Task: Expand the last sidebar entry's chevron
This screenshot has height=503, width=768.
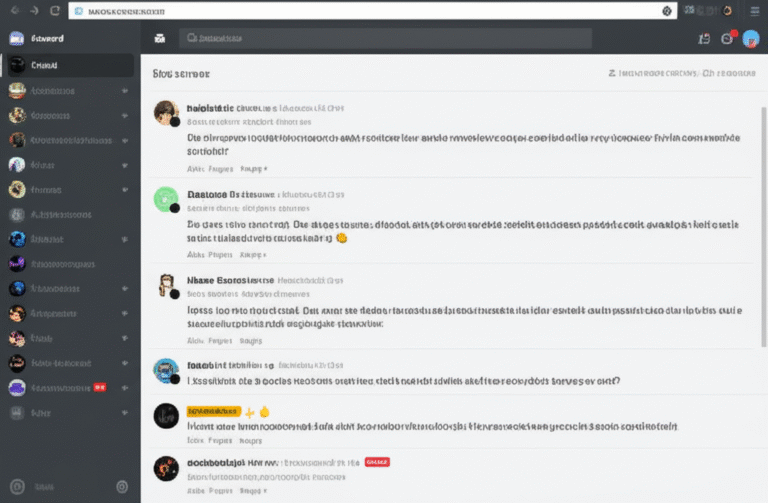Action: click(x=124, y=412)
